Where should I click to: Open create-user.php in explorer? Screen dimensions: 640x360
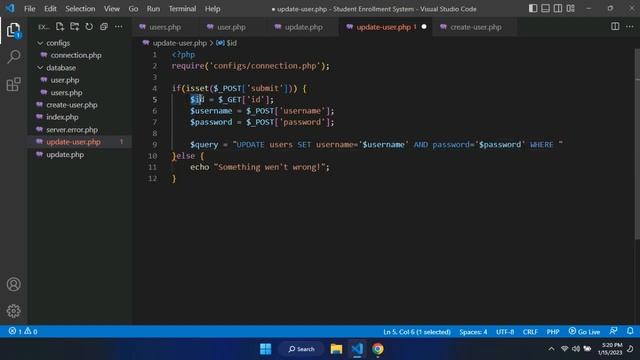[x=72, y=105]
